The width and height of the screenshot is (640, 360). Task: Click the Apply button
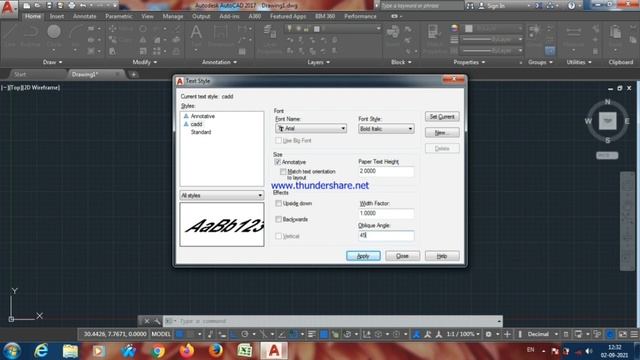click(363, 256)
